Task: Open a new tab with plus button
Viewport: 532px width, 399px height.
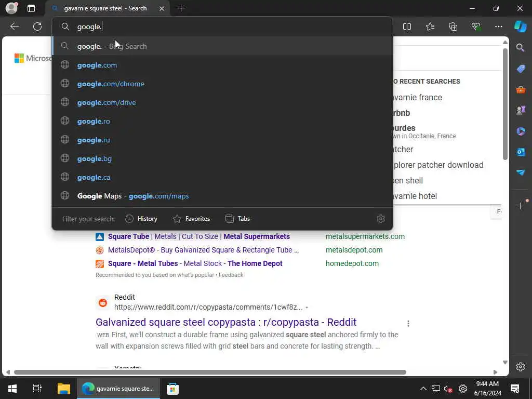Action: click(x=181, y=8)
